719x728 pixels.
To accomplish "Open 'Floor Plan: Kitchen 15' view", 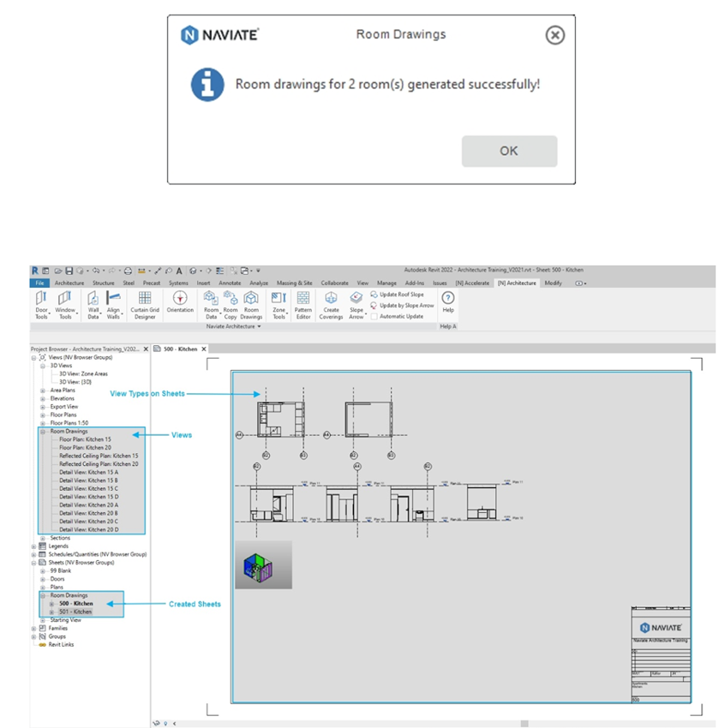I will click(x=85, y=439).
